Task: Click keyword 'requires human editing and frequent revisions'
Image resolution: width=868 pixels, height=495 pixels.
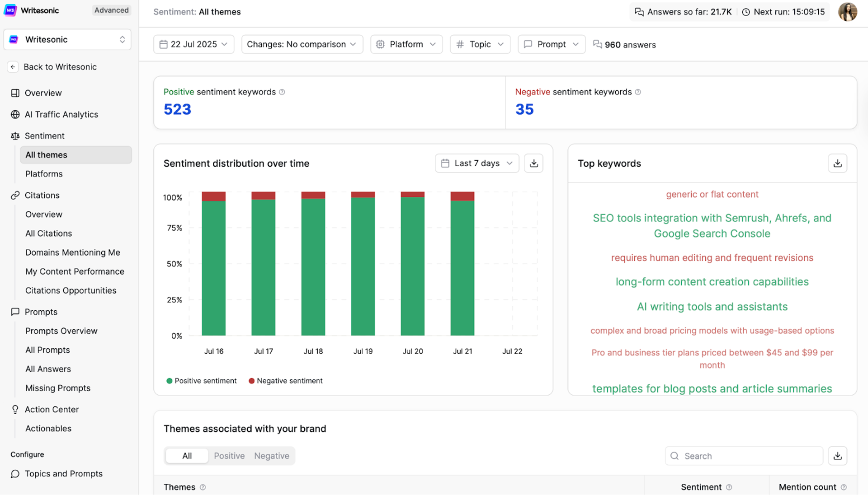Action: [x=712, y=258]
